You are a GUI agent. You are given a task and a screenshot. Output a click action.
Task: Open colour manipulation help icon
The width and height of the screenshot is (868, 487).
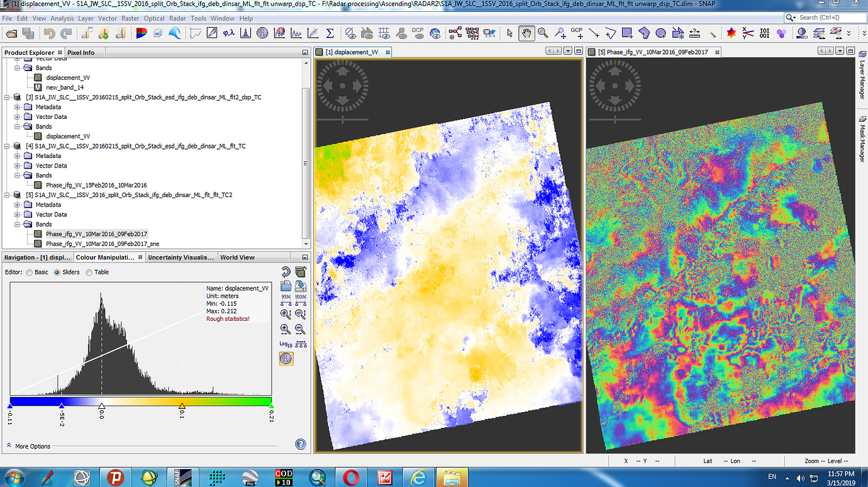tap(301, 444)
